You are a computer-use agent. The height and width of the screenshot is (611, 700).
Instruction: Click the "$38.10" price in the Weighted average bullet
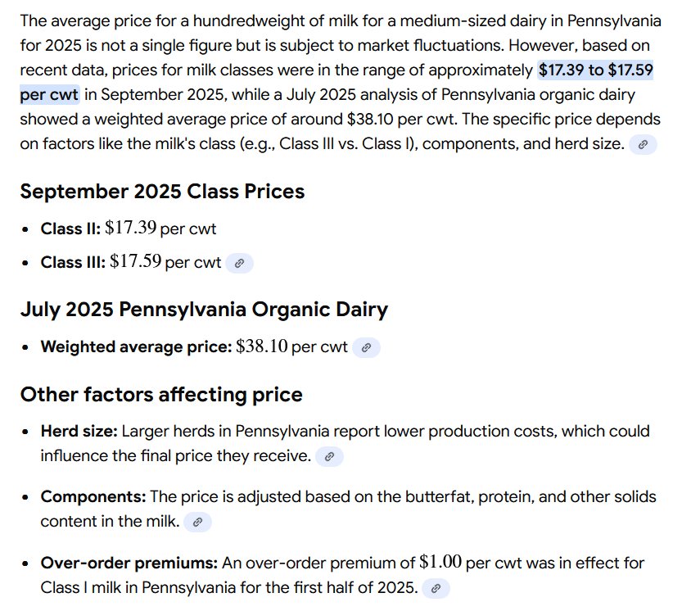261,347
